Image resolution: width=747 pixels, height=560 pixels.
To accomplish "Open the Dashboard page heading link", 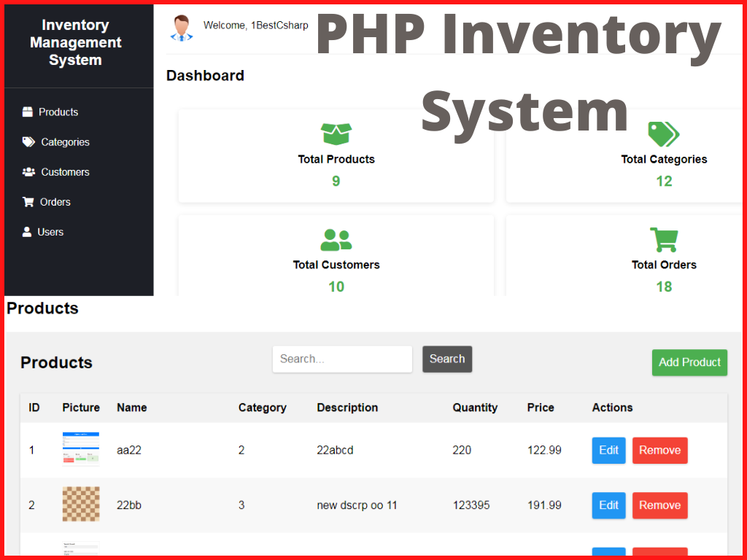I will (205, 75).
